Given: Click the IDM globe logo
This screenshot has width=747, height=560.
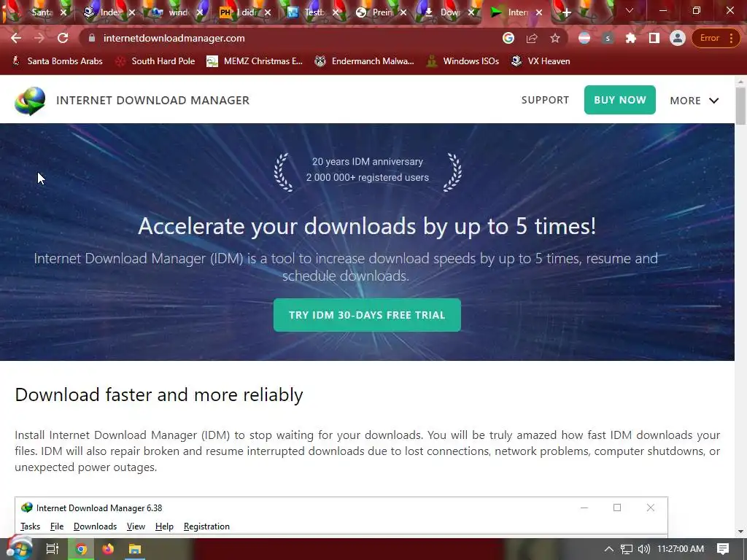Looking at the screenshot, I should [30, 101].
